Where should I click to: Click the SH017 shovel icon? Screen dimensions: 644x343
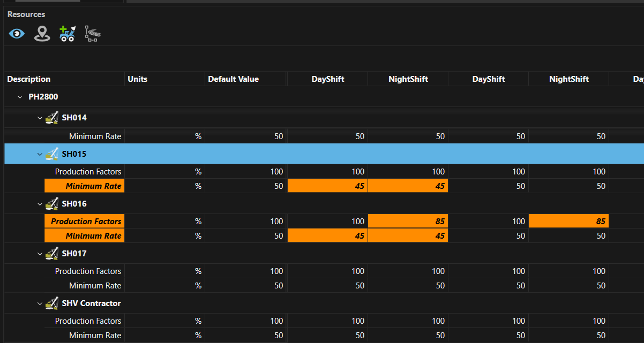click(x=52, y=254)
